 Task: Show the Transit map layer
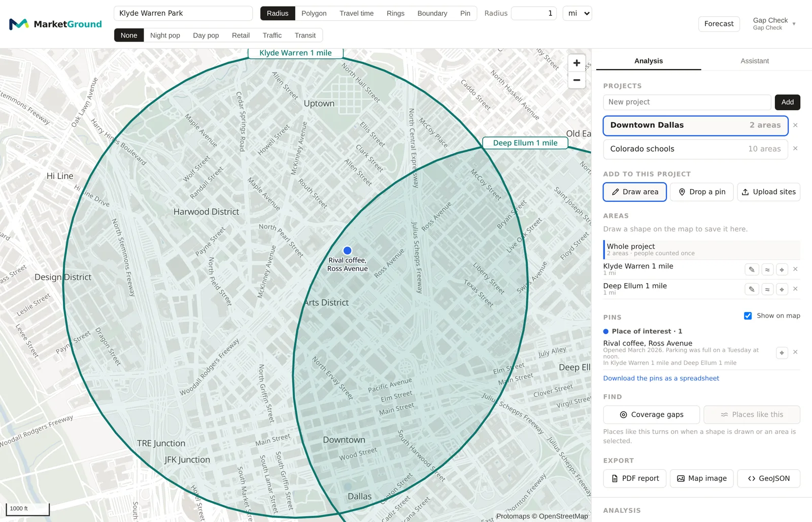coord(305,36)
